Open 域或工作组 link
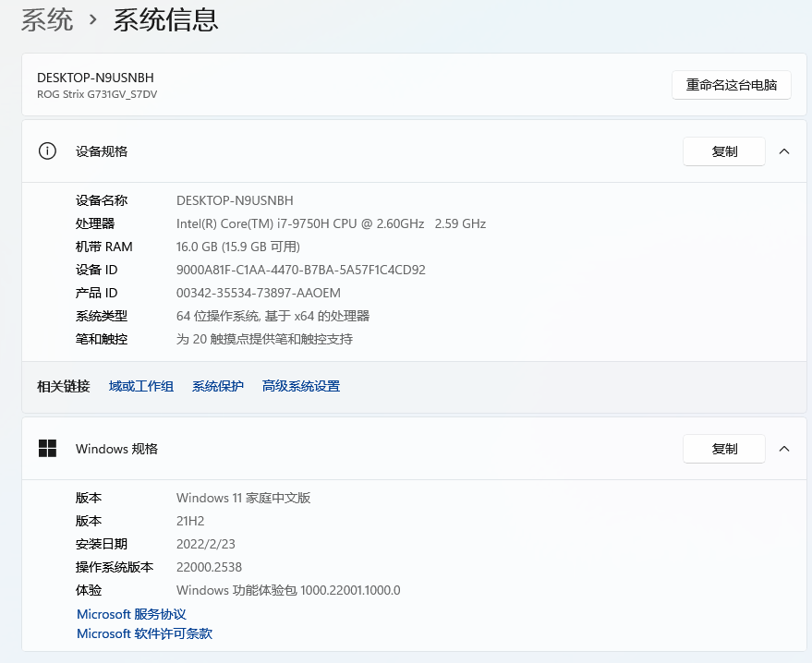The width and height of the screenshot is (812, 663). click(140, 386)
